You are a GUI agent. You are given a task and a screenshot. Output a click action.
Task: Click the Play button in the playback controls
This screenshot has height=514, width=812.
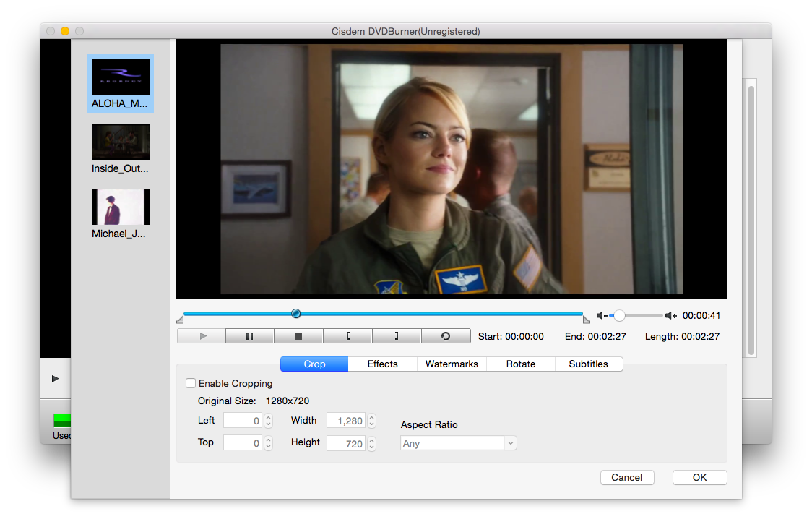(202, 336)
